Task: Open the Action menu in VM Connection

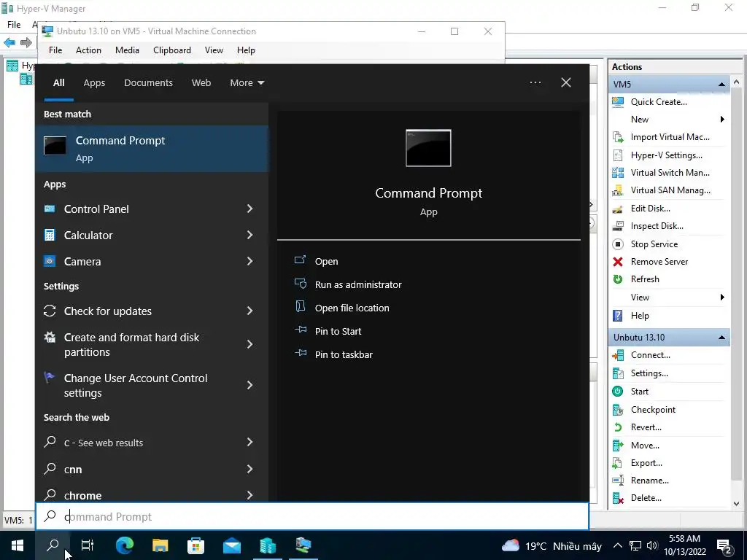Action: coord(88,50)
